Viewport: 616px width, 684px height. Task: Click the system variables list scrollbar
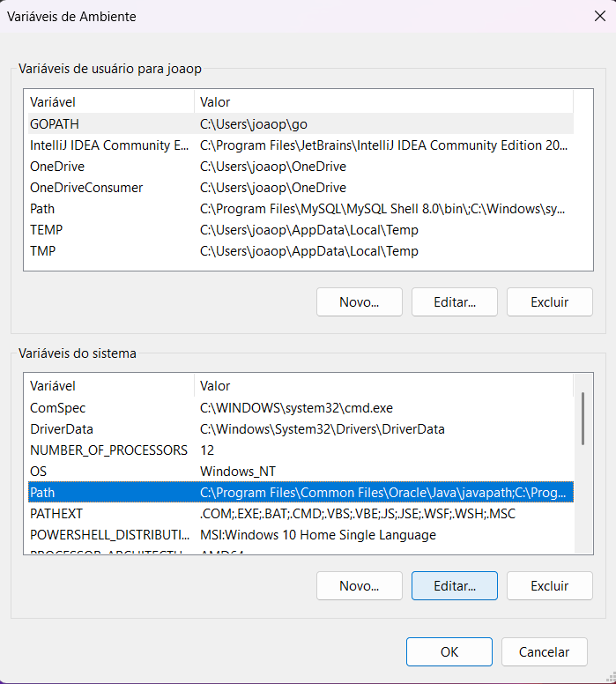pos(583,419)
